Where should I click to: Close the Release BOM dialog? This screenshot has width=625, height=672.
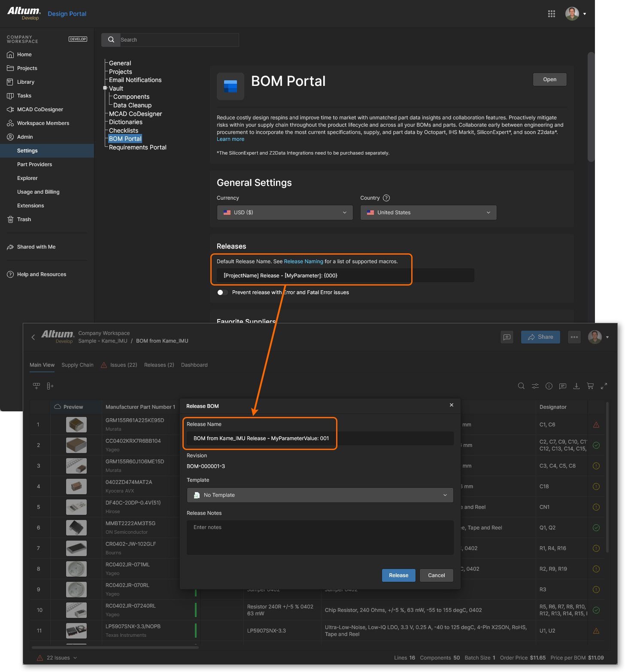452,405
